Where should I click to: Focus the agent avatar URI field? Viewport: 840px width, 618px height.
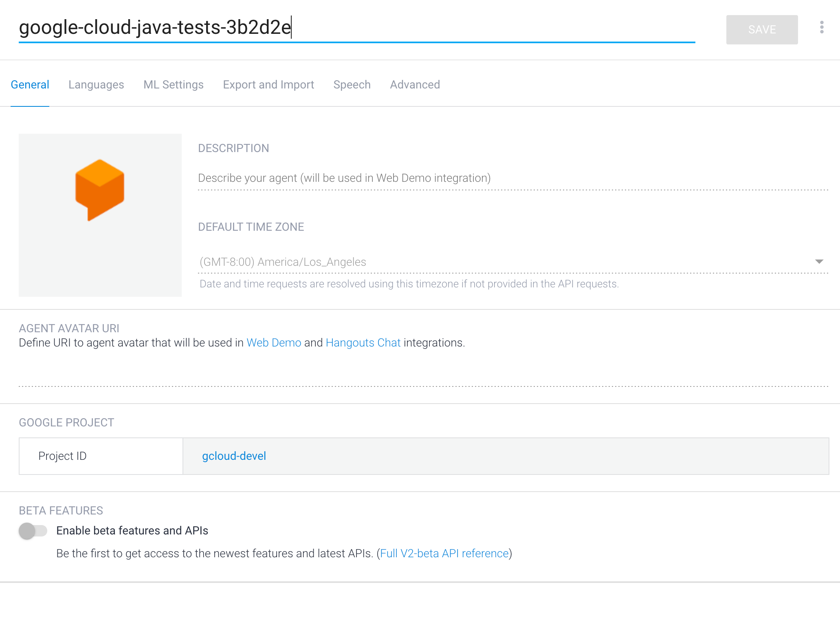[x=424, y=375]
